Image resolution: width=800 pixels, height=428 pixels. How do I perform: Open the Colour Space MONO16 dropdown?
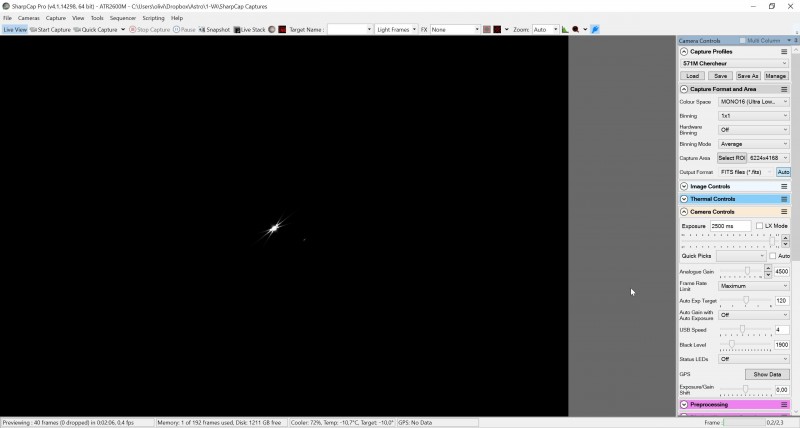(x=754, y=102)
